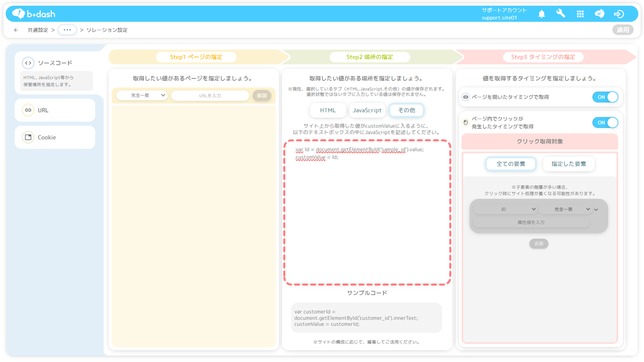Image resolution: width=644 pixels, height=362 pixels.
Task: Open the notifications bell
Action: pyautogui.click(x=541, y=14)
